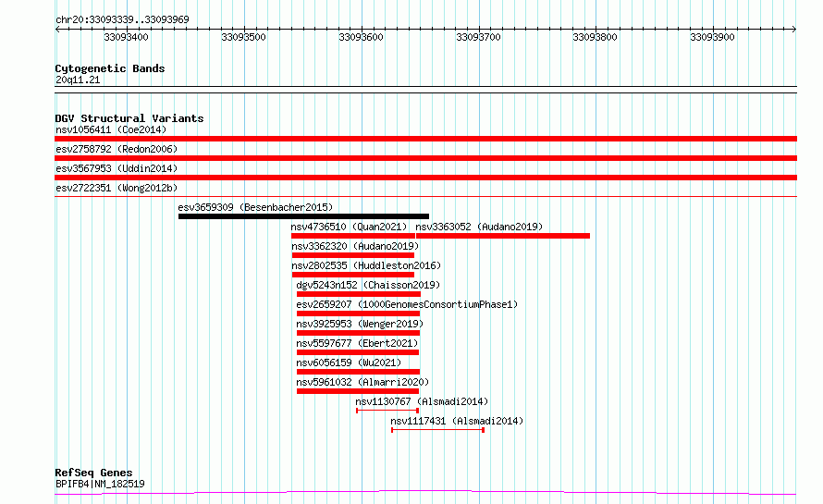
Task: Click the thin bracket glyph for nsv1130767
Action: pyautogui.click(x=387, y=411)
